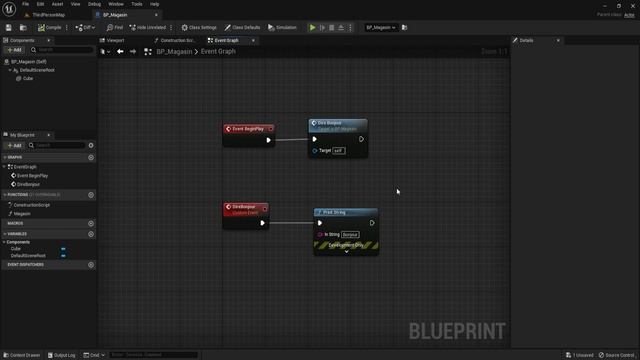Click icon right of debug object dropdown
The width and height of the screenshot is (640, 360).
pos(404,27)
